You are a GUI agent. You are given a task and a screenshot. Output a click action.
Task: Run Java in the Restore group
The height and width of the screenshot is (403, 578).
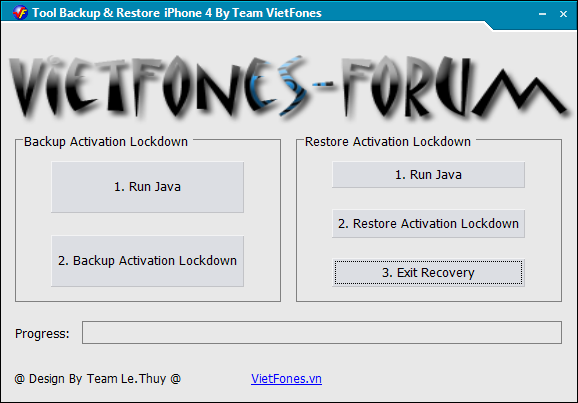[428, 175]
